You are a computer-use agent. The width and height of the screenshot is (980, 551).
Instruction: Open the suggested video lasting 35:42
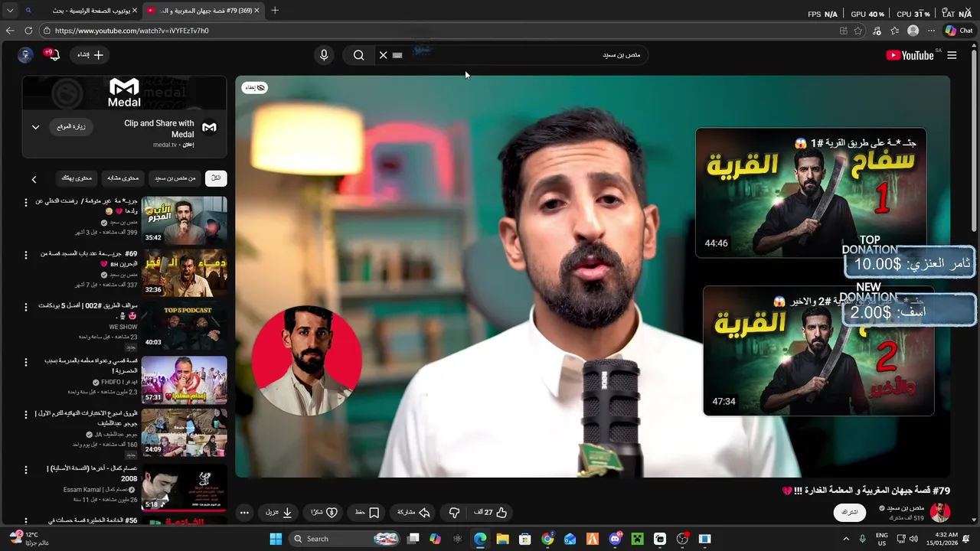(184, 220)
